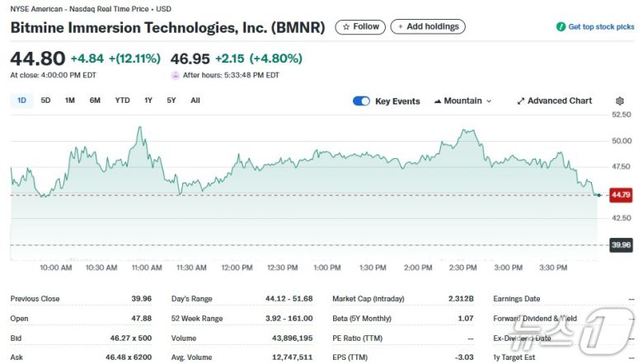Screen dimensions: 643x364
Task: Select the YTD range tab
Action: [122, 100]
